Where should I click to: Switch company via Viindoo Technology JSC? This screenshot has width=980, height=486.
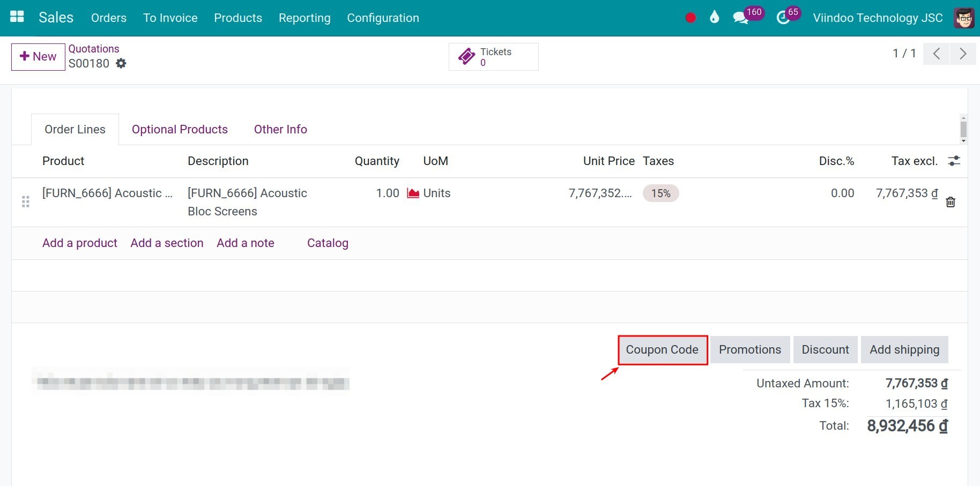(x=878, y=18)
